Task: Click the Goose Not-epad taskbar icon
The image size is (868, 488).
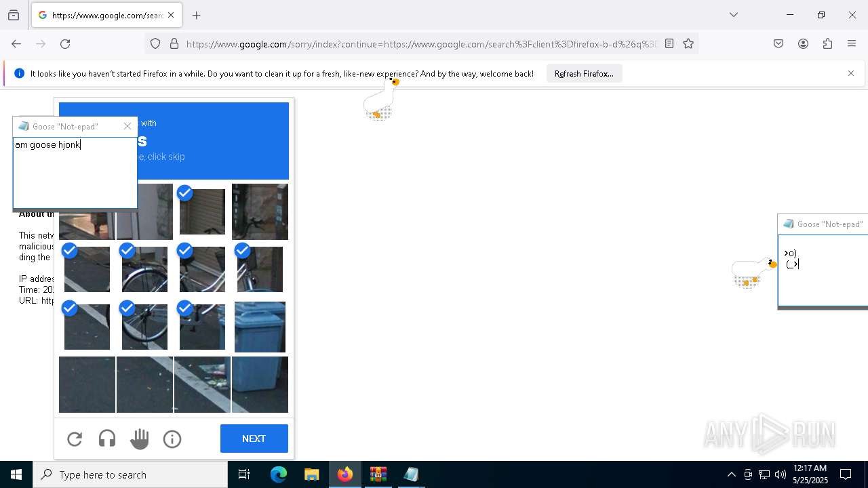Action: coord(411,474)
